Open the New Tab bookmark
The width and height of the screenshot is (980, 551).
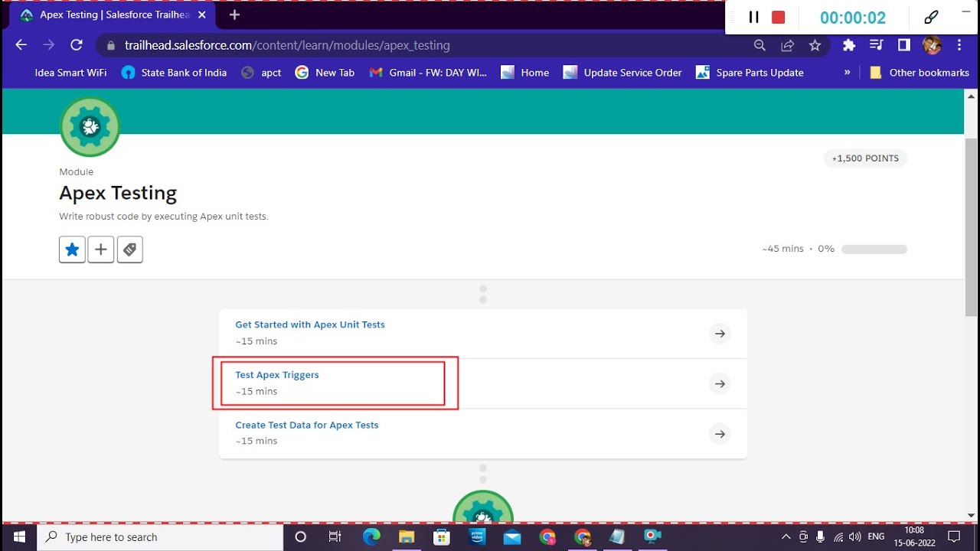325,73
